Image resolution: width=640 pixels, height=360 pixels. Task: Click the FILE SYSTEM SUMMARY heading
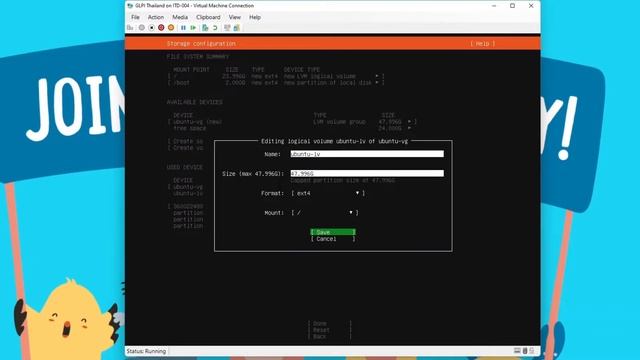(x=198, y=56)
